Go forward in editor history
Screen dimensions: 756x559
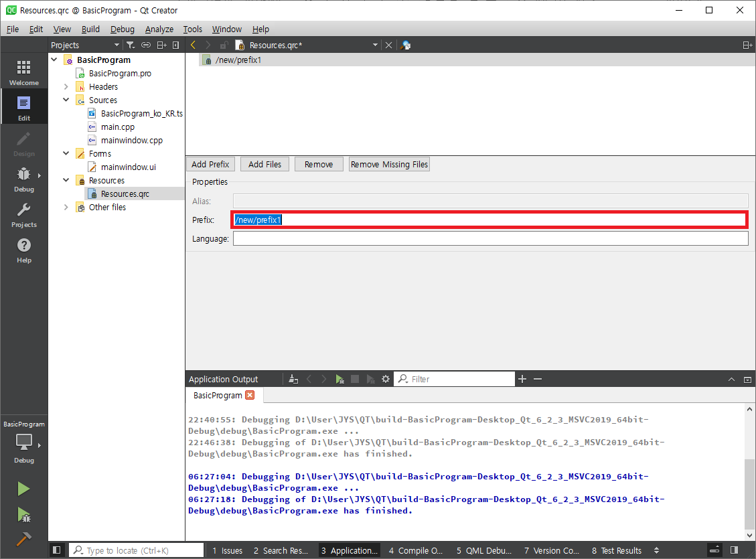point(208,45)
